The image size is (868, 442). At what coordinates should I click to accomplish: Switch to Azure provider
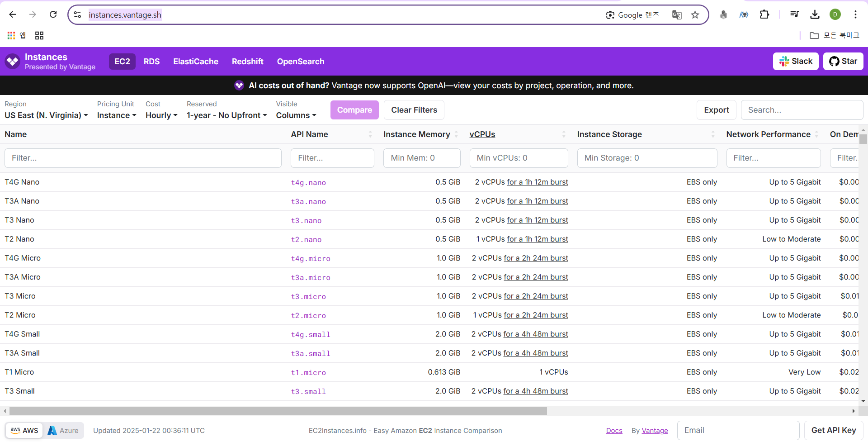pyautogui.click(x=63, y=430)
